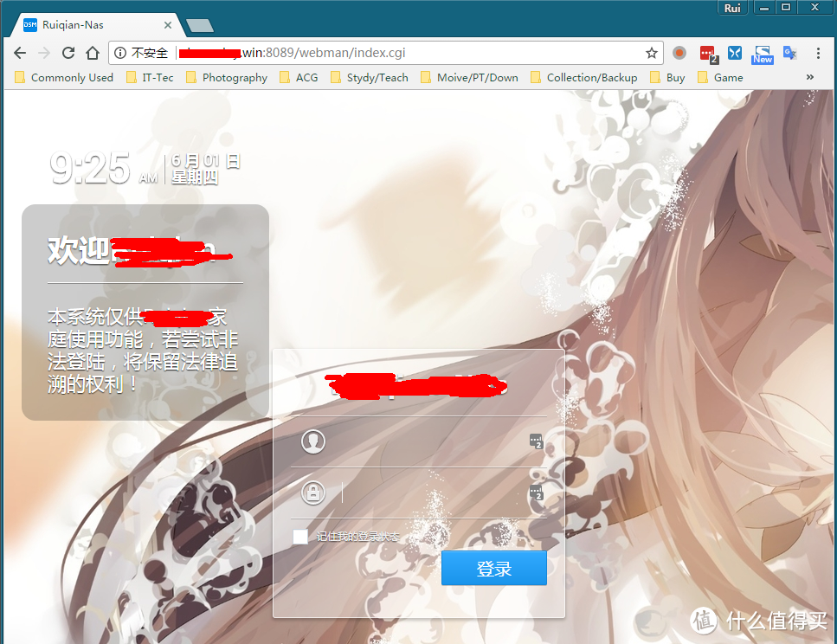
Task: Click the 6月01日 date text
Action: 206,161
